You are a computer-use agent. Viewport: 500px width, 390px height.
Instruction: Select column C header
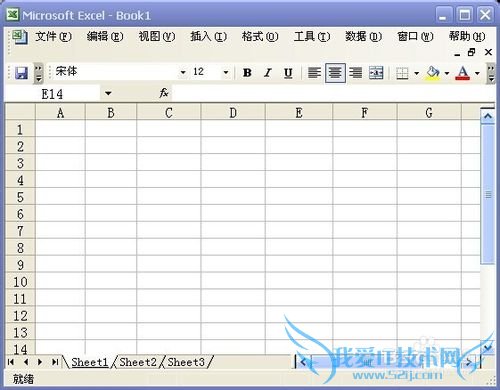click(x=169, y=113)
